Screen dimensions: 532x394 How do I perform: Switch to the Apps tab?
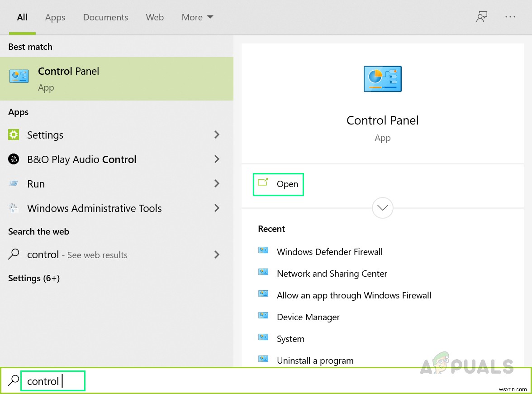click(55, 17)
